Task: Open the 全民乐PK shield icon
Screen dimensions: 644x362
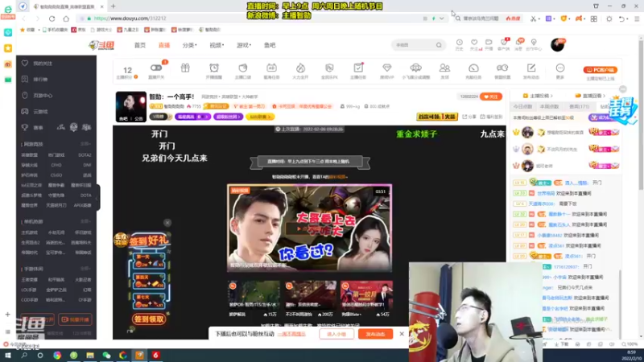Action: pyautogui.click(x=329, y=71)
